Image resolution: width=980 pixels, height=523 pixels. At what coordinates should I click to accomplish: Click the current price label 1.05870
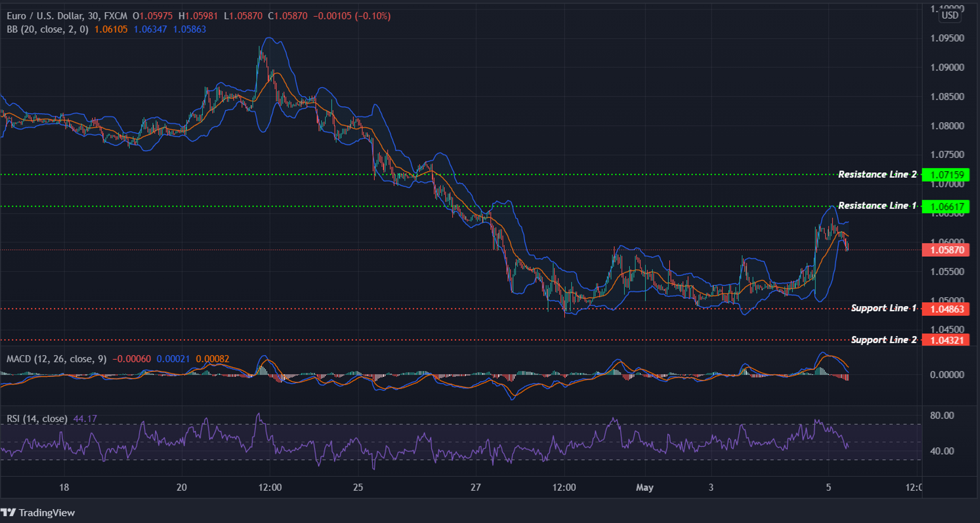click(947, 251)
